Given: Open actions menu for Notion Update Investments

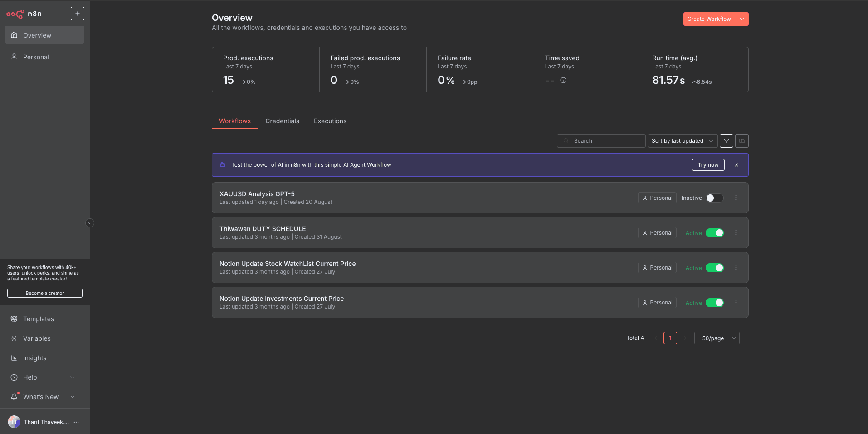Looking at the screenshot, I should click(736, 302).
